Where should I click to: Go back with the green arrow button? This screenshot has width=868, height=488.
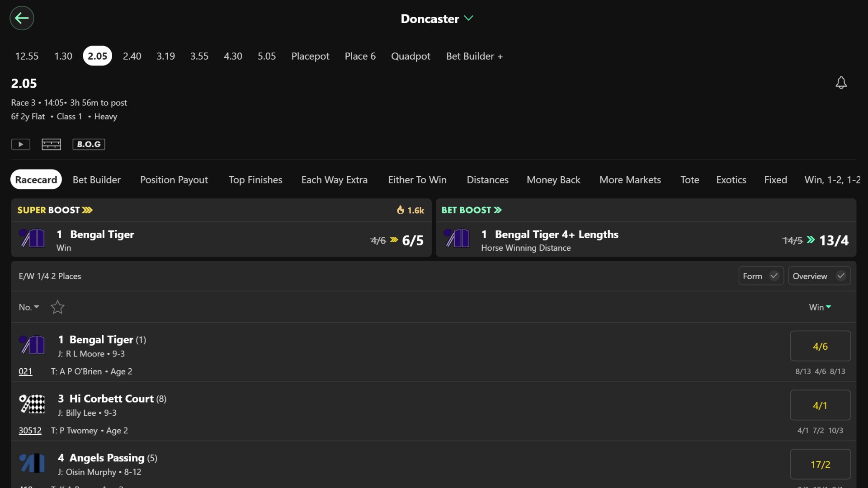pyautogui.click(x=22, y=18)
